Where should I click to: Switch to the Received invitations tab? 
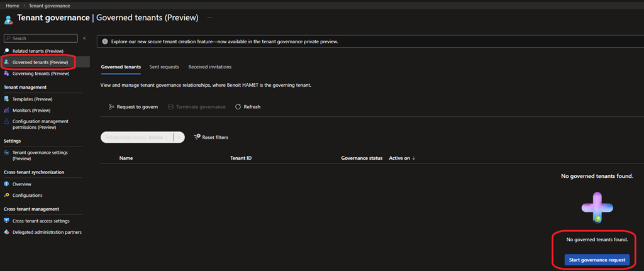point(209,67)
